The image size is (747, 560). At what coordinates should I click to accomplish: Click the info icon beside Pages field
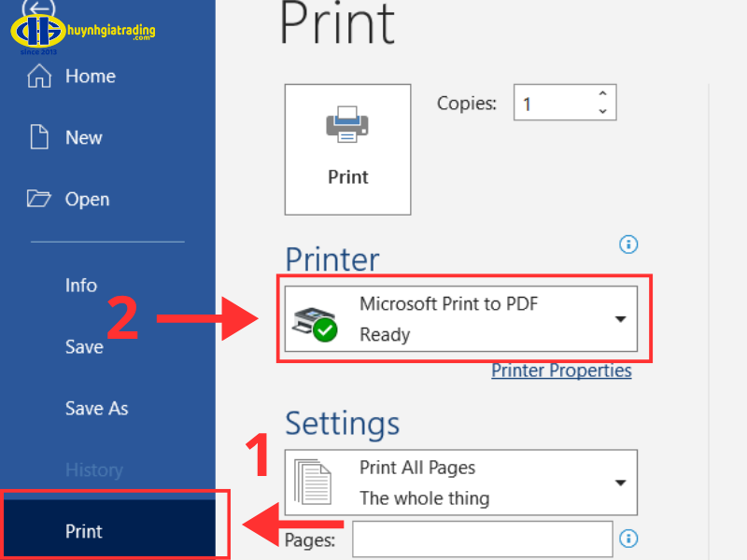(628, 539)
